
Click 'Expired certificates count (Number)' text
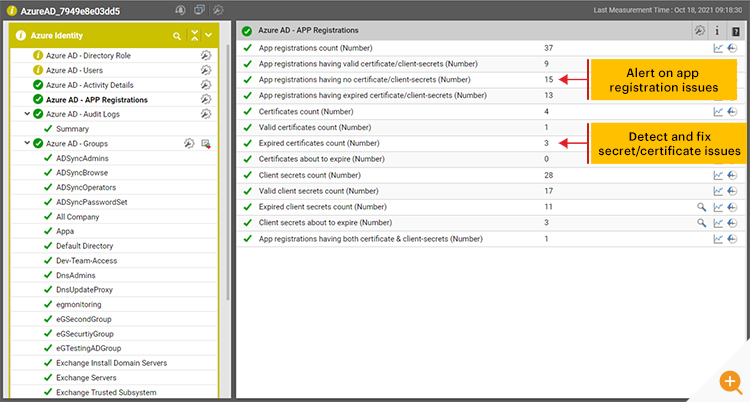(319, 143)
